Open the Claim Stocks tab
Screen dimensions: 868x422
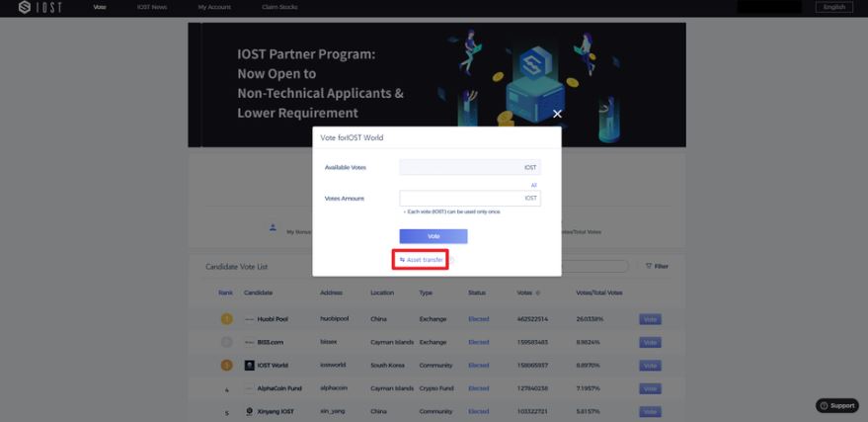tap(279, 7)
